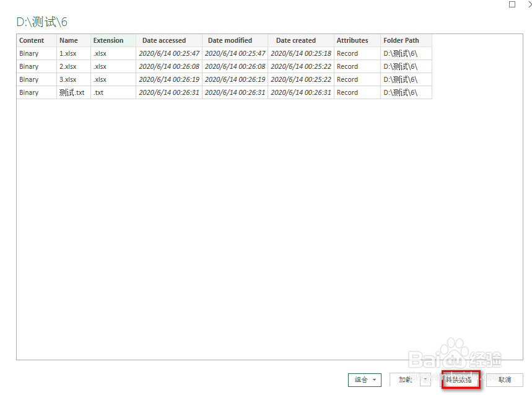
Task: Select the Date created column header
Action: 301,40
